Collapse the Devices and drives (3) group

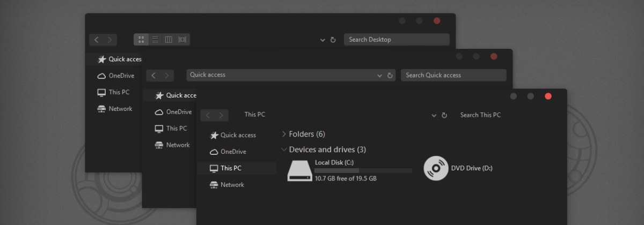click(284, 150)
